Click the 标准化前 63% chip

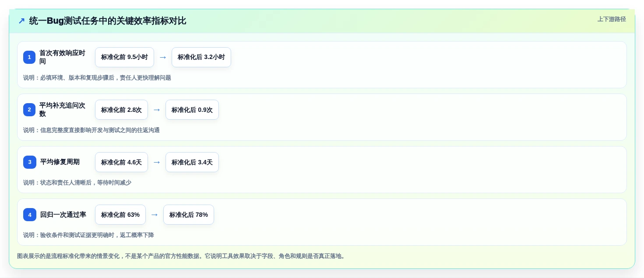pyautogui.click(x=120, y=215)
